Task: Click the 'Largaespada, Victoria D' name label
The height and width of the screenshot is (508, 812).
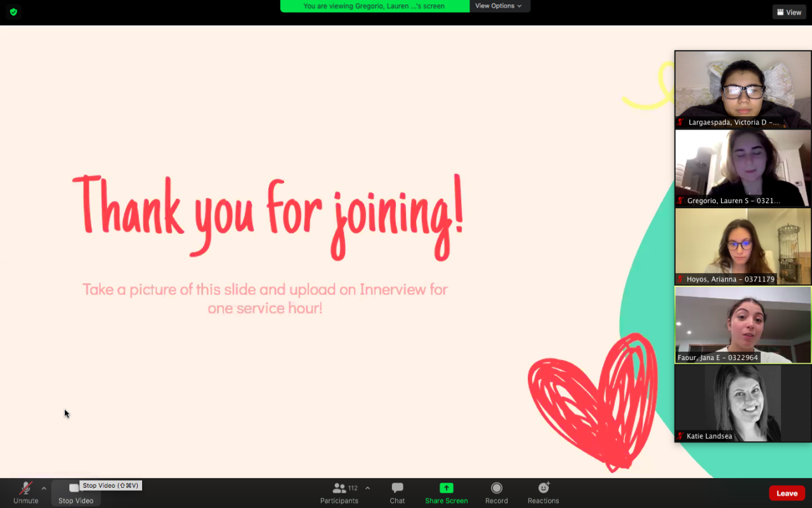Action: (x=733, y=123)
